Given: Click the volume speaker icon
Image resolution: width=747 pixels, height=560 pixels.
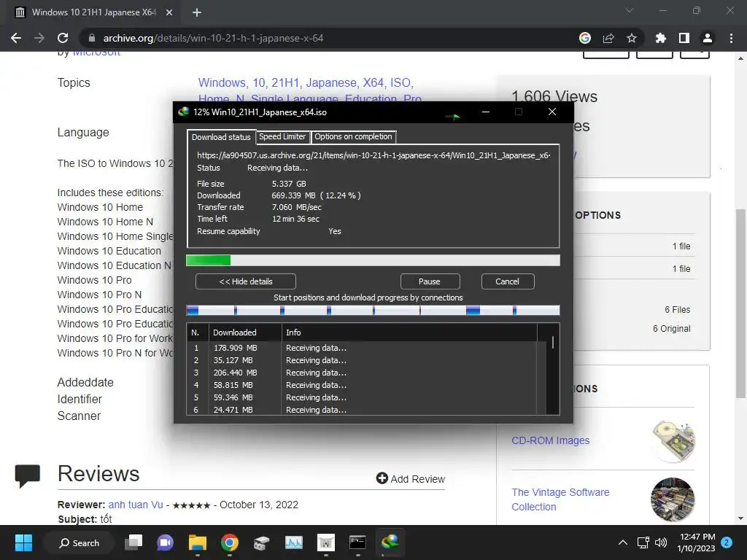Looking at the screenshot, I should (x=661, y=542).
